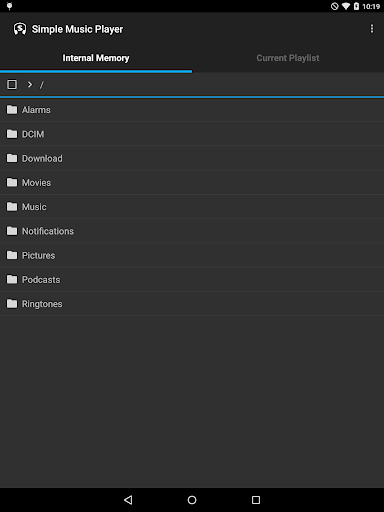Open the Ringtones folder

point(192,304)
